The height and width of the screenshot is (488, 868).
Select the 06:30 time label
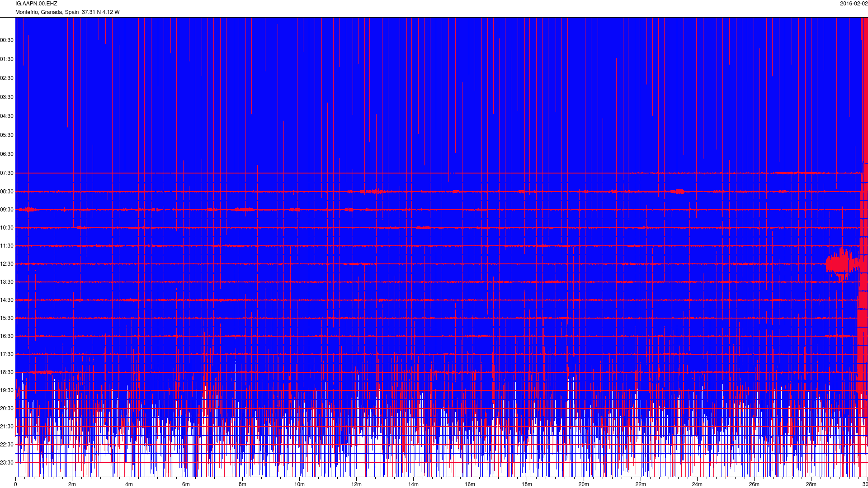click(7, 154)
